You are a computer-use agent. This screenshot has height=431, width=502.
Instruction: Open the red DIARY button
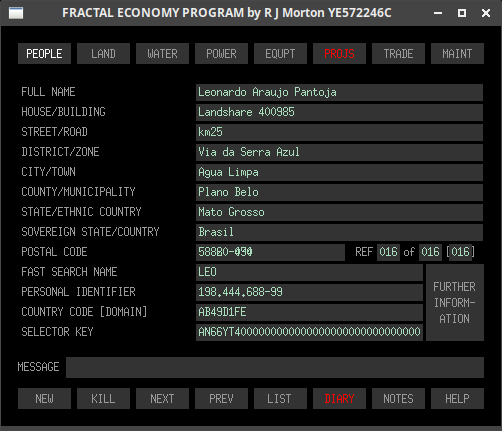pos(339,398)
